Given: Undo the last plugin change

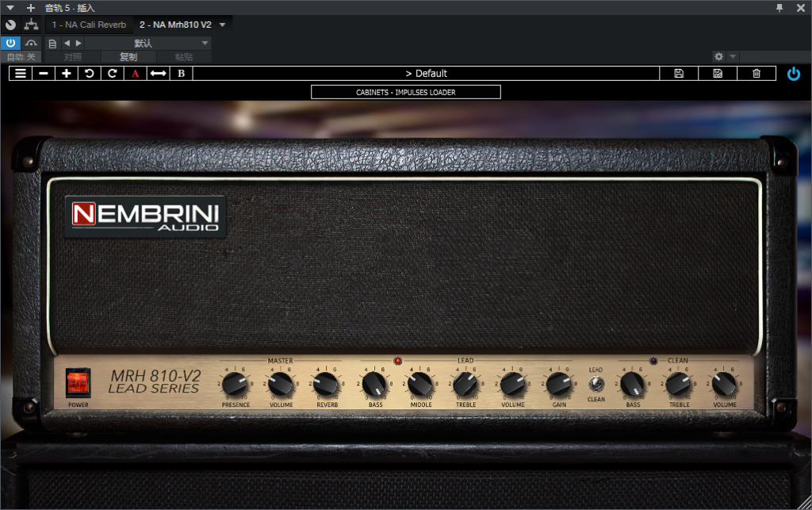Looking at the screenshot, I should click(x=89, y=74).
